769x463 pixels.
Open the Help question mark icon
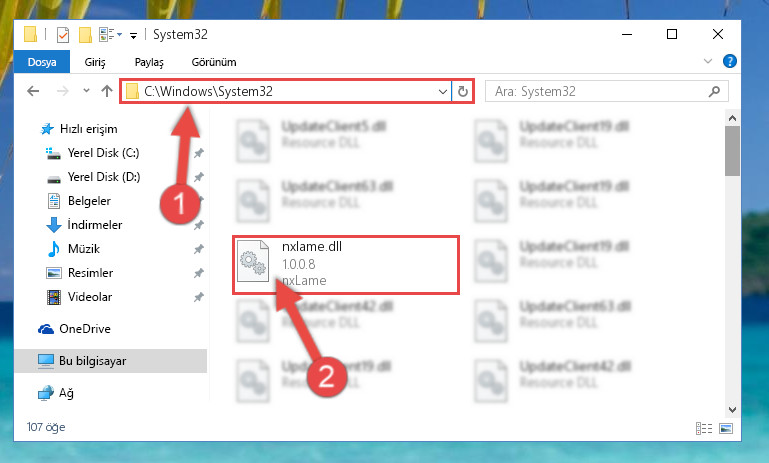(730, 61)
